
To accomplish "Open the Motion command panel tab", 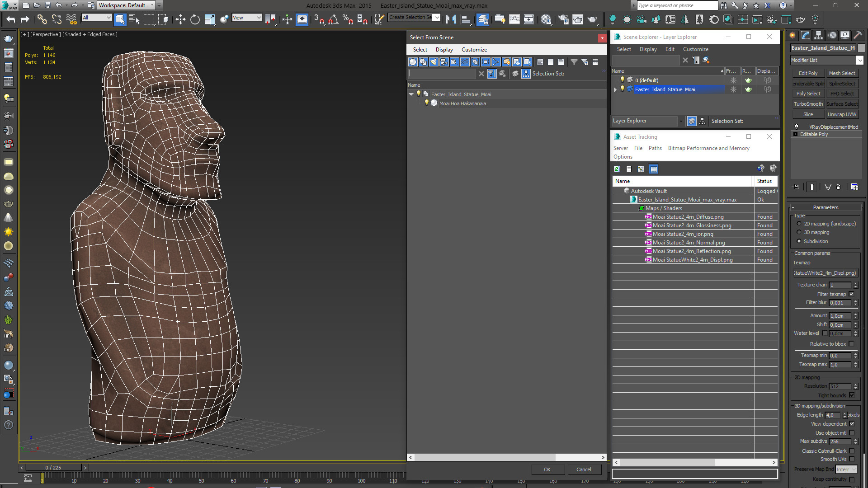I will point(832,35).
